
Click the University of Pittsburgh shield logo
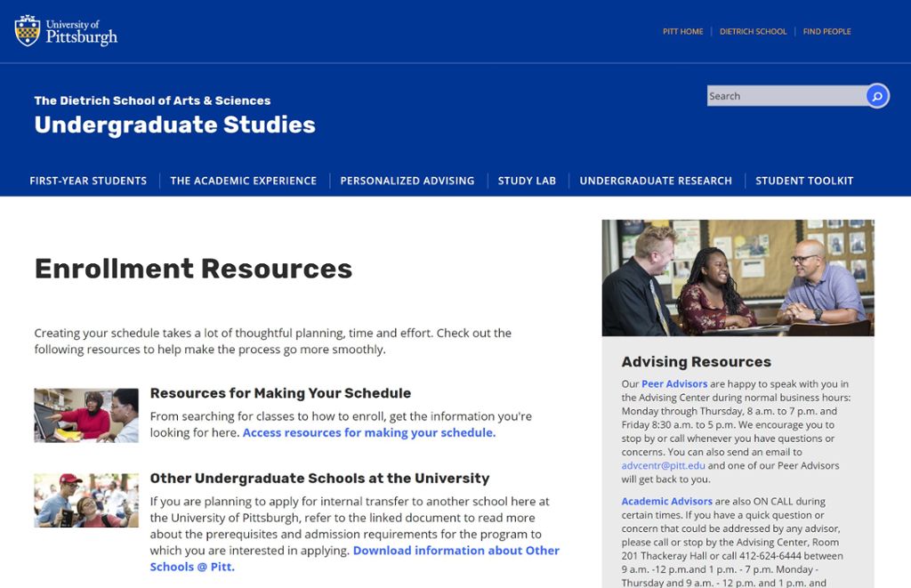click(x=28, y=28)
